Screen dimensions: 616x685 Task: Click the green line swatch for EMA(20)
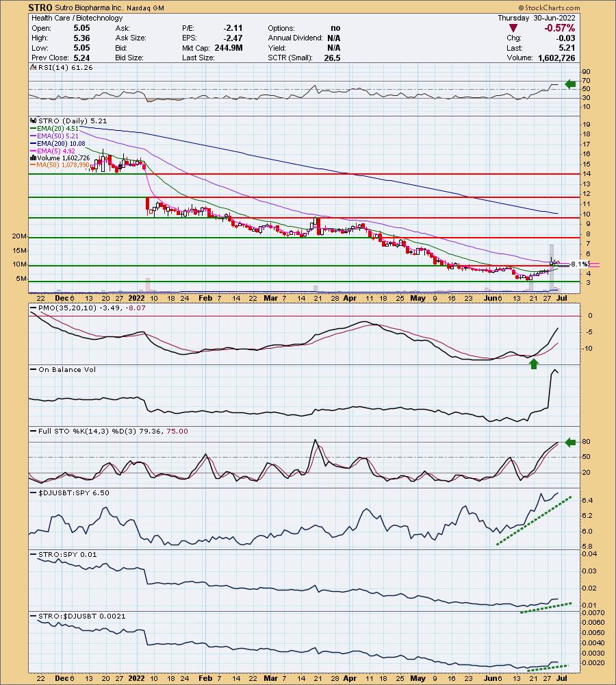pyautogui.click(x=33, y=129)
